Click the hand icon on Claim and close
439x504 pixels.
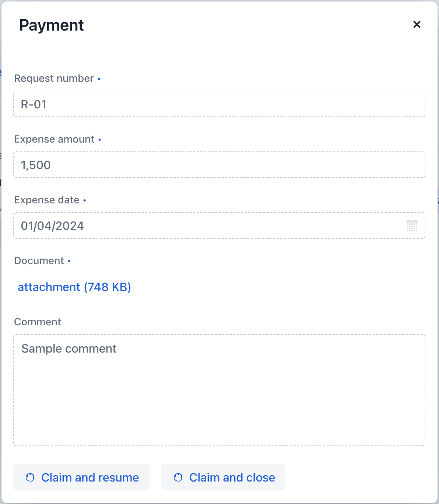178,477
